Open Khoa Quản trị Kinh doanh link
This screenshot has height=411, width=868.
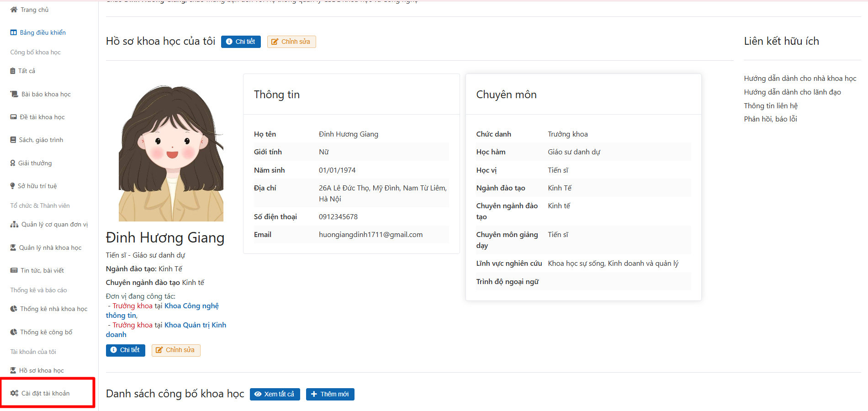pos(195,325)
